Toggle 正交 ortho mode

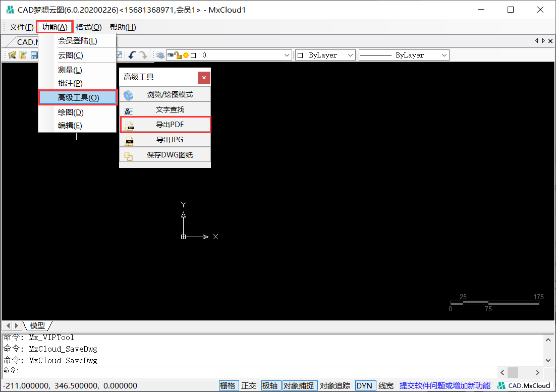click(249, 385)
